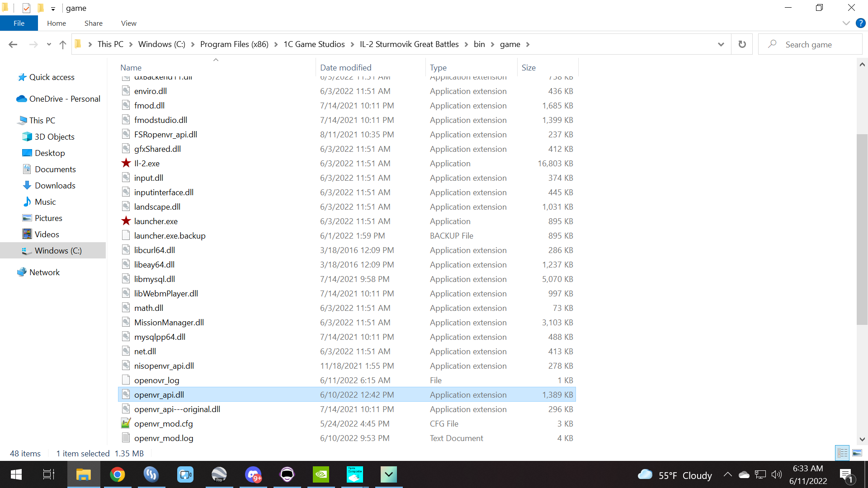The width and height of the screenshot is (868, 488).
Task: Select IL-2 Sturmovik Great Battles breadcrumb
Action: tap(409, 44)
